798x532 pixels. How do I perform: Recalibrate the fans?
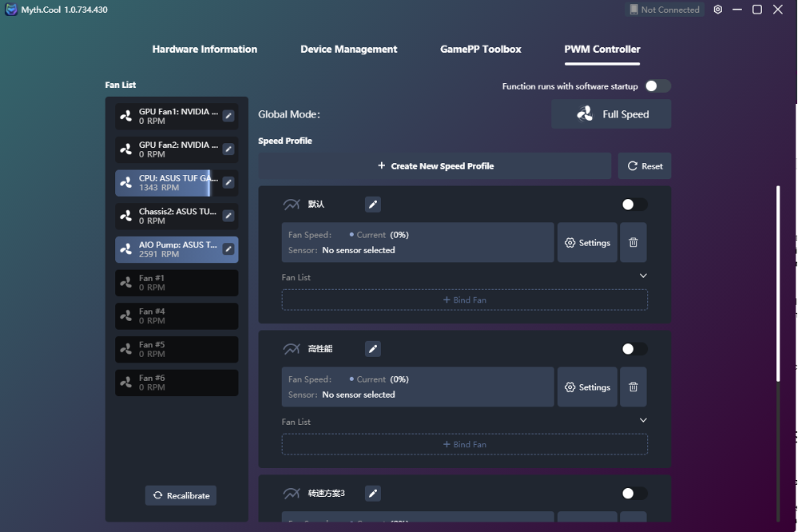pos(181,495)
